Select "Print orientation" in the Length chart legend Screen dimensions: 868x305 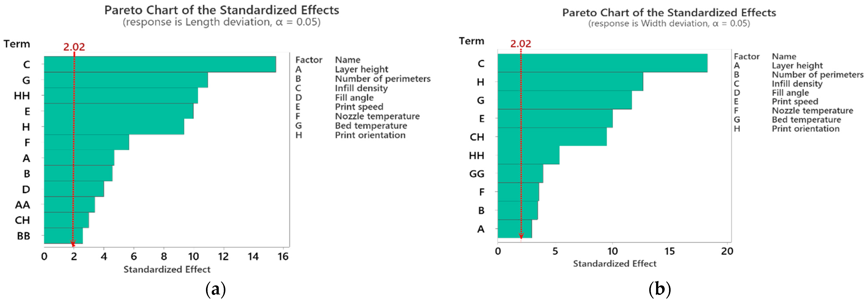pos(370,135)
